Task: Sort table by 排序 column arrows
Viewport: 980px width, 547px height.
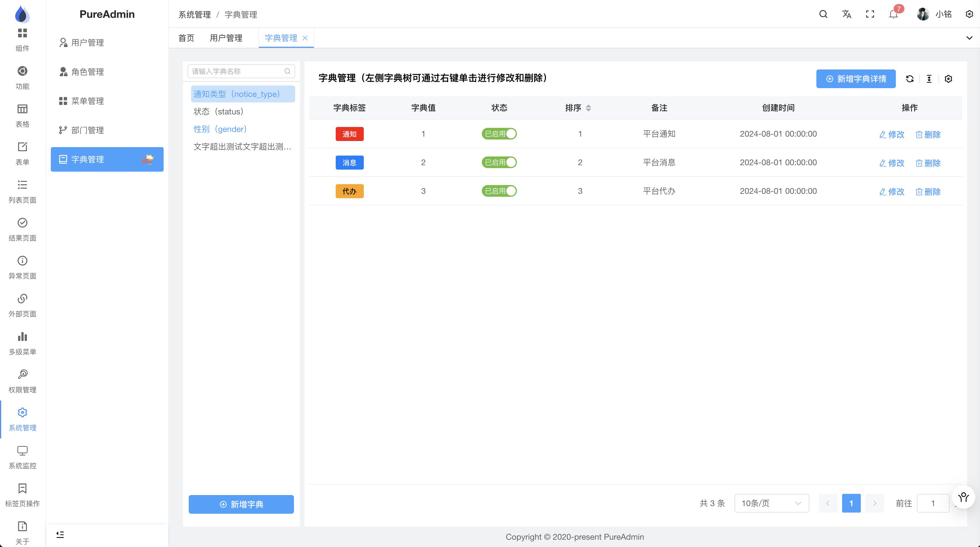Action: [588, 108]
